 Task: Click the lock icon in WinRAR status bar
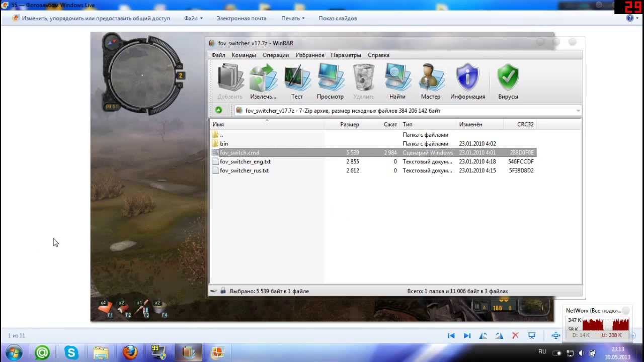[x=223, y=291]
